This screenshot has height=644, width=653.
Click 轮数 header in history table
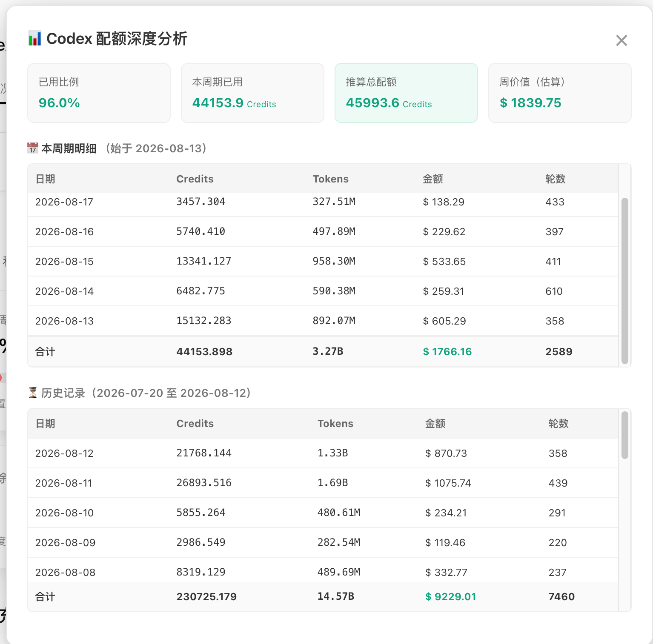click(x=558, y=423)
